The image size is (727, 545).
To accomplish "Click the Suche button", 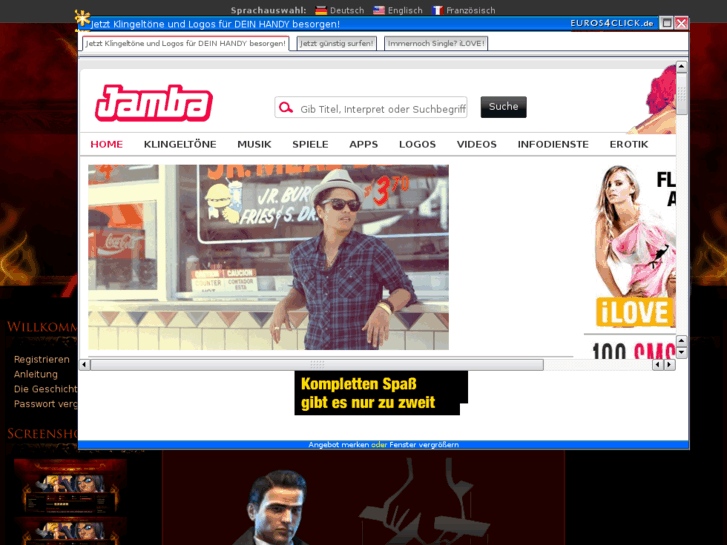I will [x=504, y=107].
